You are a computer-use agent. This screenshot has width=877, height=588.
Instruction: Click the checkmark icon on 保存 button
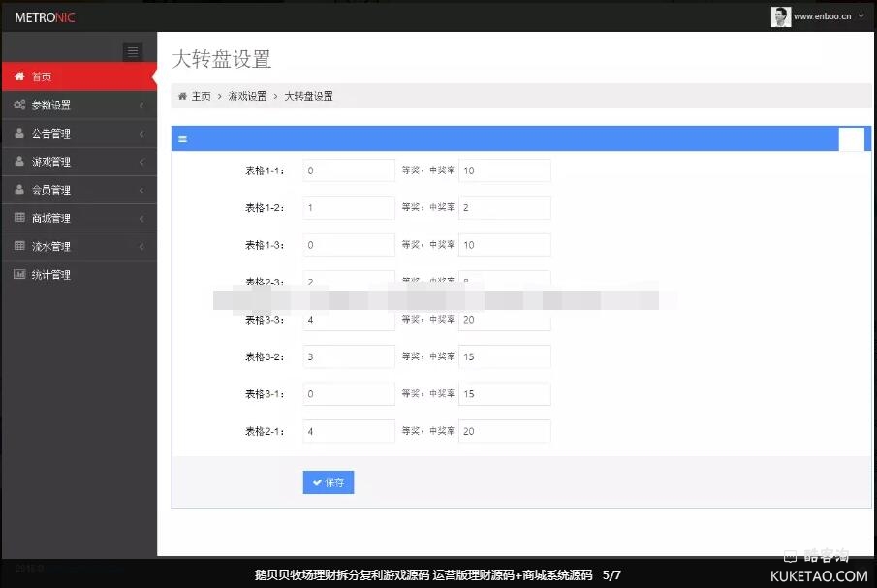coord(317,482)
